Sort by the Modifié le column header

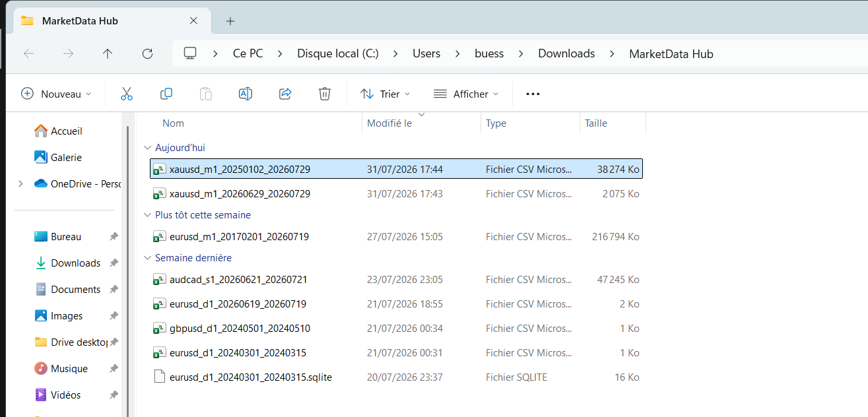[389, 123]
